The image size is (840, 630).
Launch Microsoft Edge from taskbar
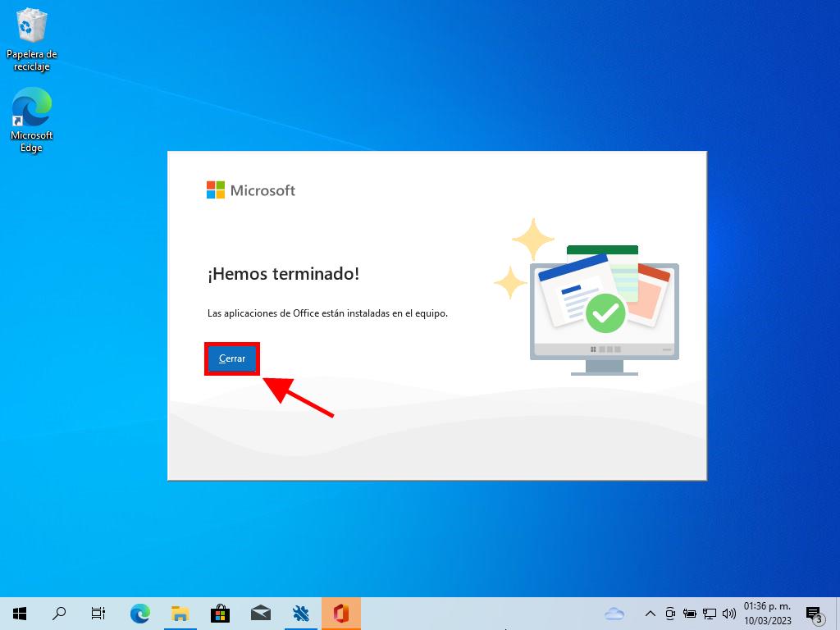(140, 614)
